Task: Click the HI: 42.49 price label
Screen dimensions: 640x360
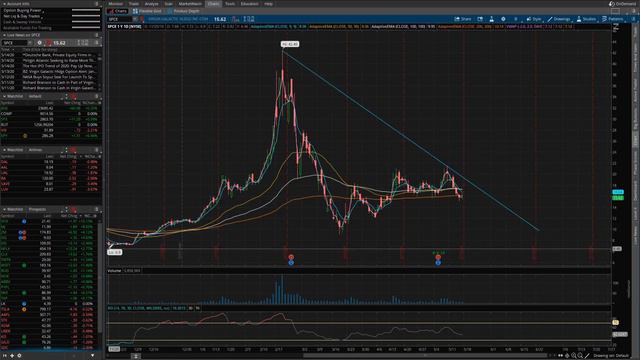Action: [290, 44]
